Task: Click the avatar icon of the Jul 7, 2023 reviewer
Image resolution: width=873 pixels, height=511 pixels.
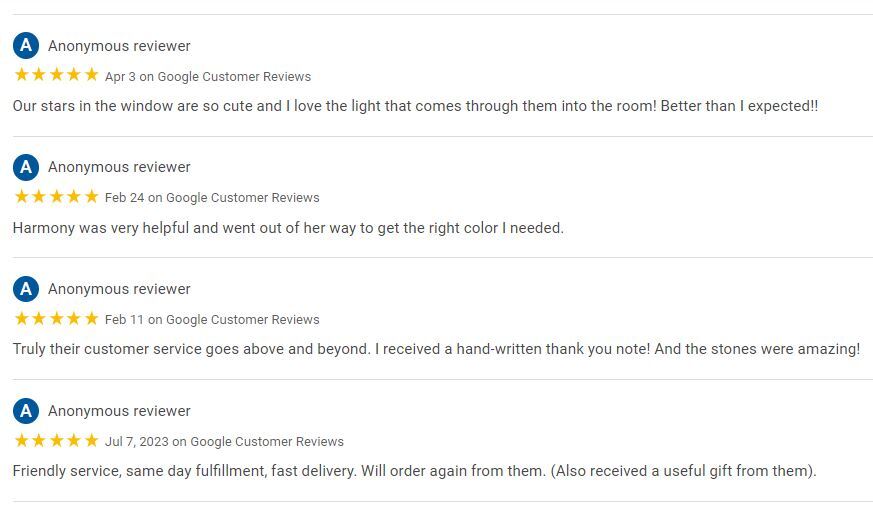Action: coord(26,411)
